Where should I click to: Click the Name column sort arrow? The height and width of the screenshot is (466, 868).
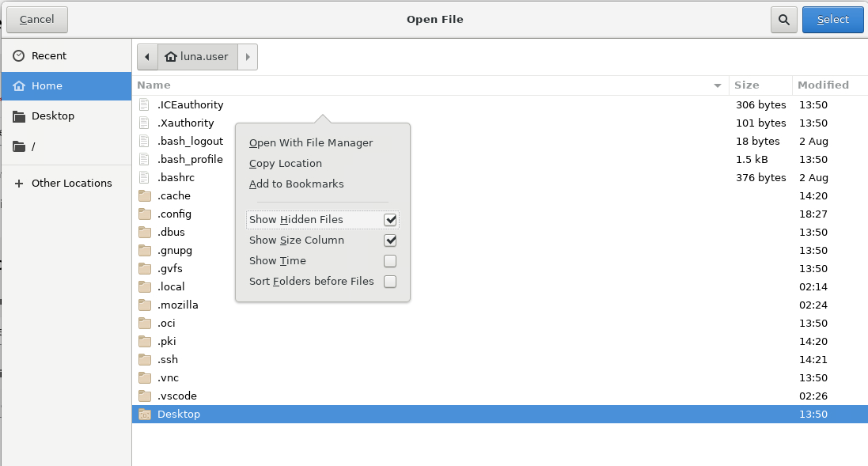[x=718, y=85]
